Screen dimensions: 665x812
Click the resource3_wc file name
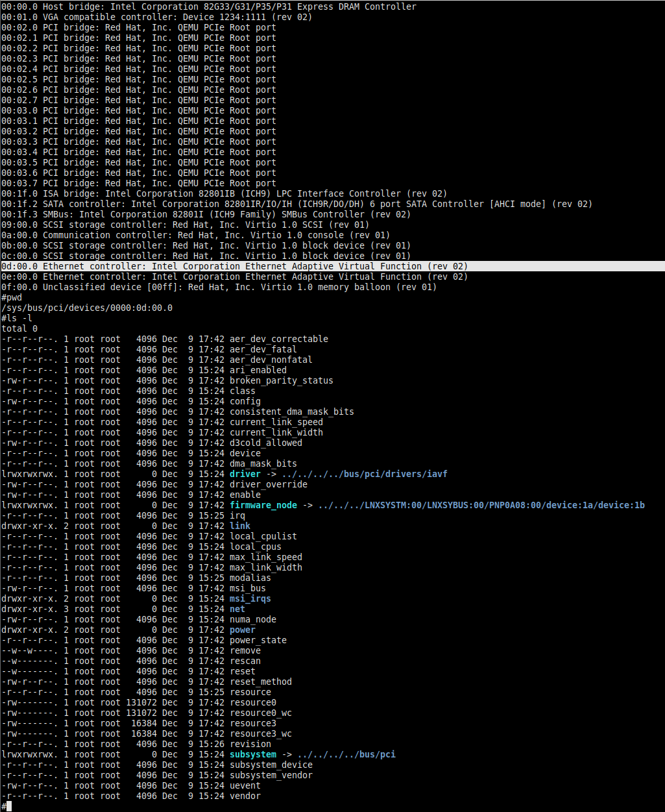click(261, 733)
